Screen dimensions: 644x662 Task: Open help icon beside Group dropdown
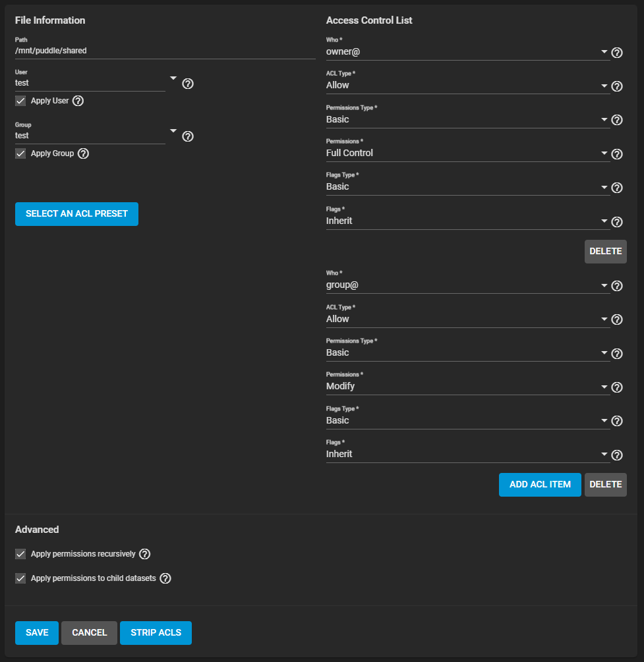tap(188, 136)
